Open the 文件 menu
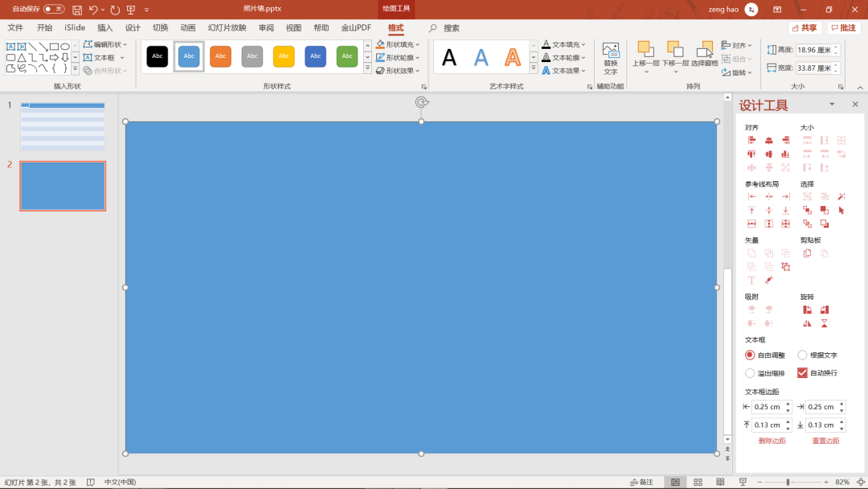Image resolution: width=868 pixels, height=489 pixels. (x=15, y=27)
